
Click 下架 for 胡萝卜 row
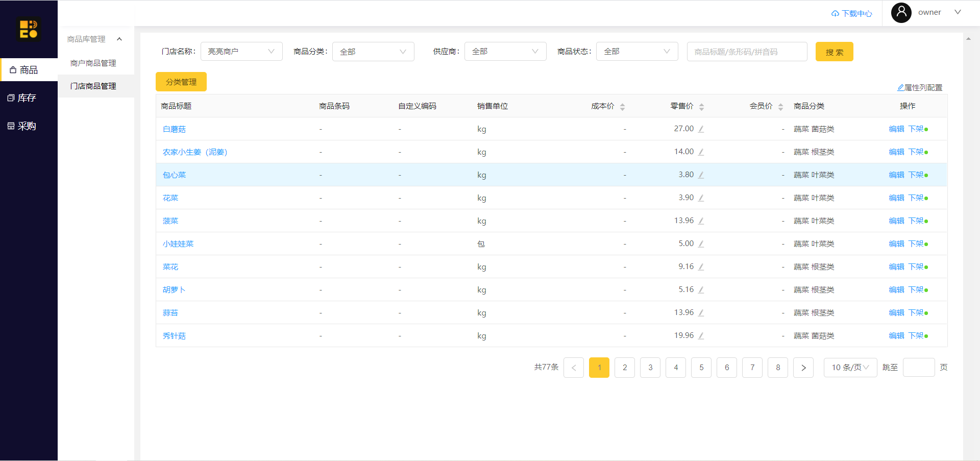tap(916, 290)
